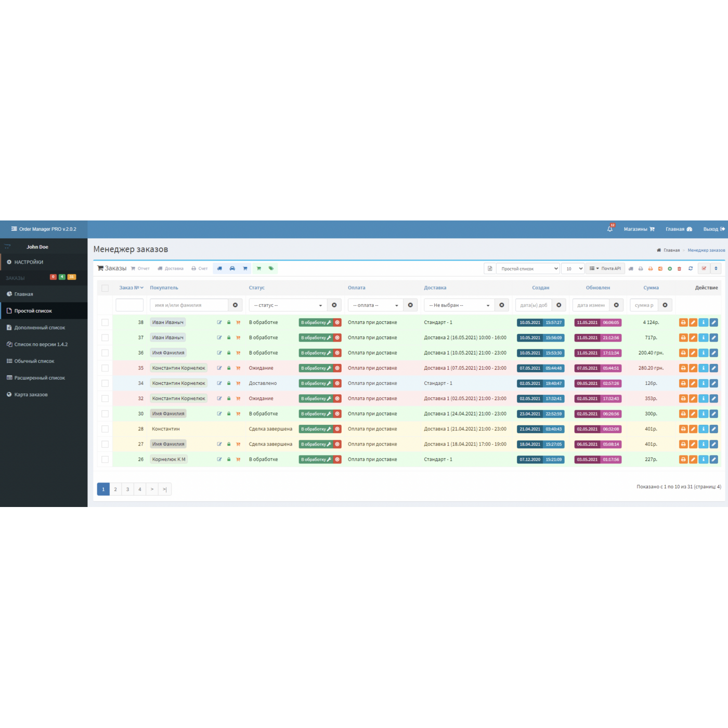
Task: Go to page 2 of orders
Action: click(x=115, y=489)
